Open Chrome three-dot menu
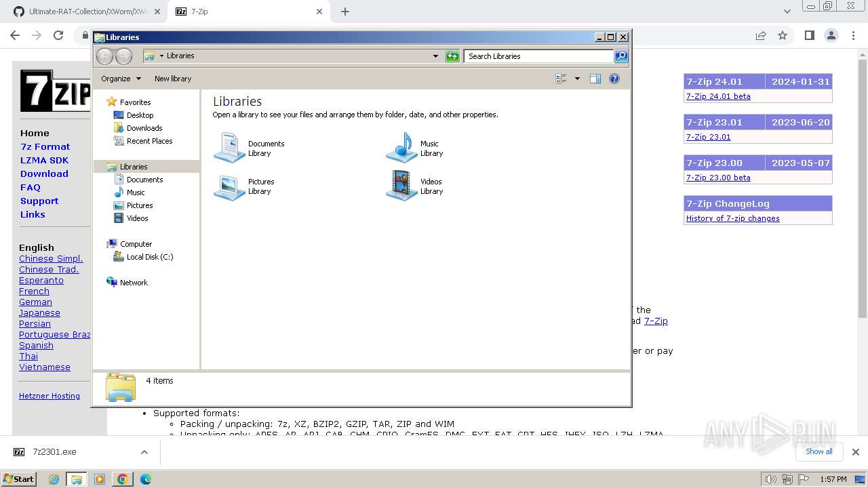Image resolution: width=868 pixels, height=488 pixels. point(854,35)
